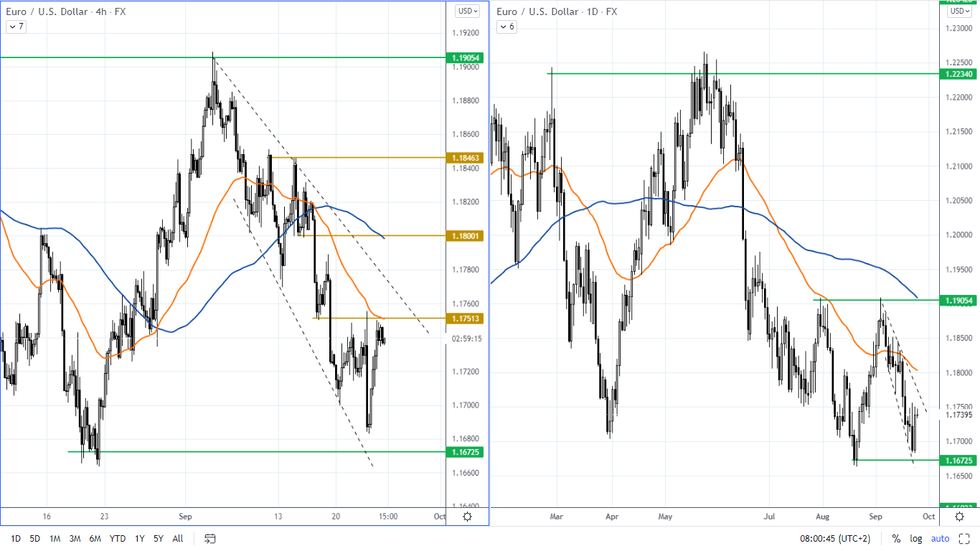The height and width of the screenshot is (551, 980).
Task: Open the USD currency dropdown on right chart
Action: click(959, 11)
